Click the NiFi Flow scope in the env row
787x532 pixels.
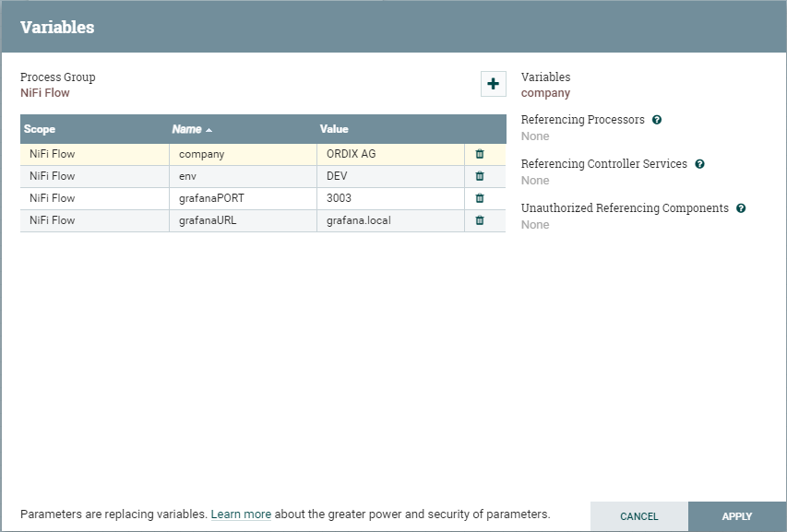[95, 176]
